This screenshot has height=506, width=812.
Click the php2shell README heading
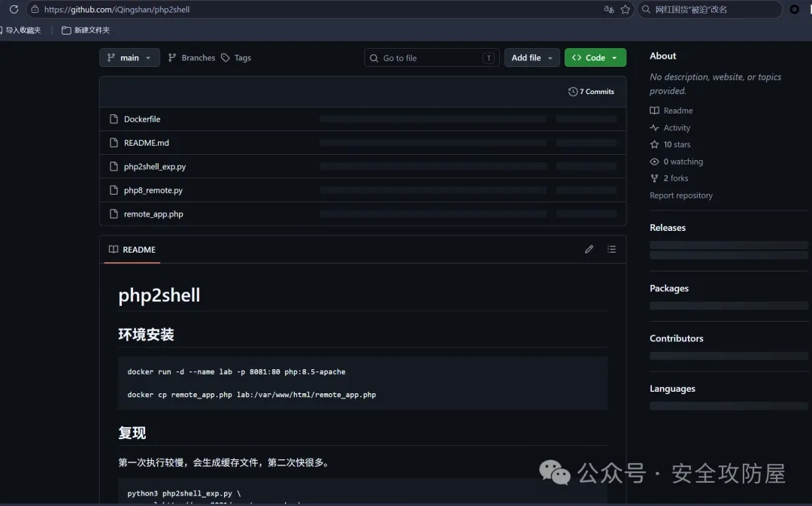coord(159,295)
